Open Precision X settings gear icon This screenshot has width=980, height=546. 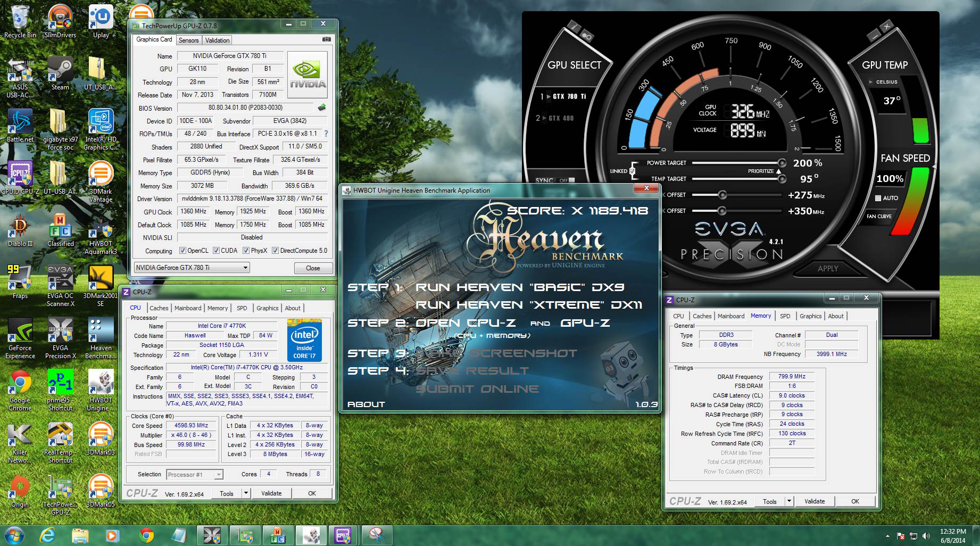(587, 36)
